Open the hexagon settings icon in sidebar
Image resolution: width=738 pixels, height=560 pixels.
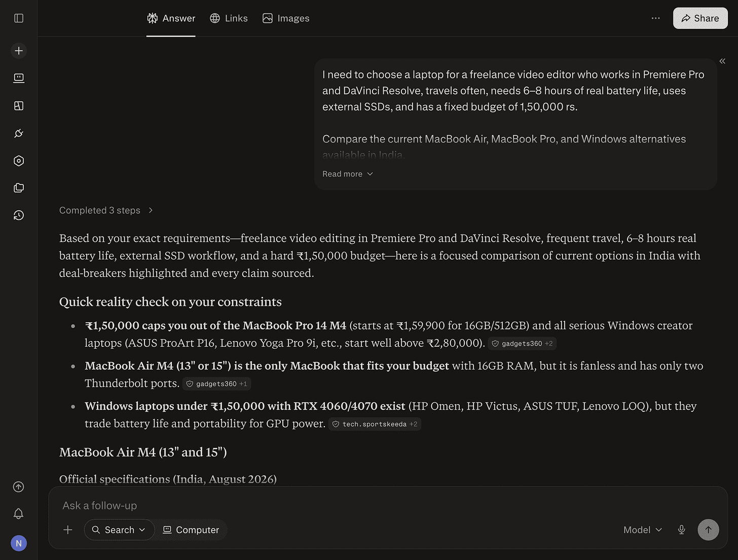pos(19,161)
